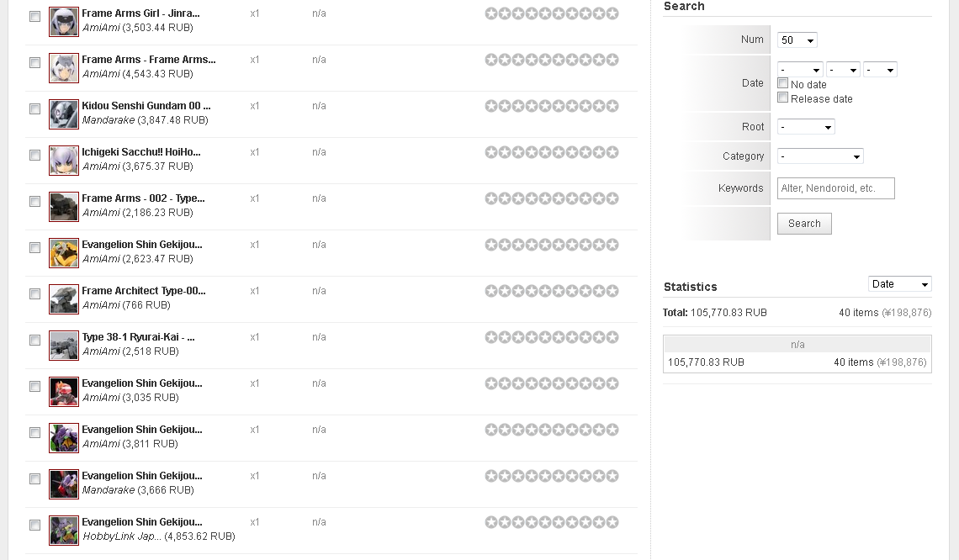Open the Num dropdown showing 50
Viewport: 959px width, 560px height.
click(797, 40)
